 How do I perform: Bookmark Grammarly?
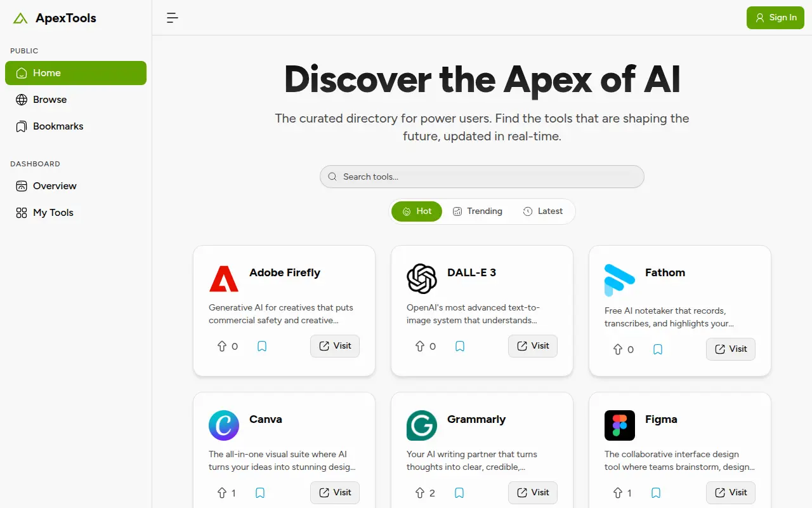(x=459, y=493)
